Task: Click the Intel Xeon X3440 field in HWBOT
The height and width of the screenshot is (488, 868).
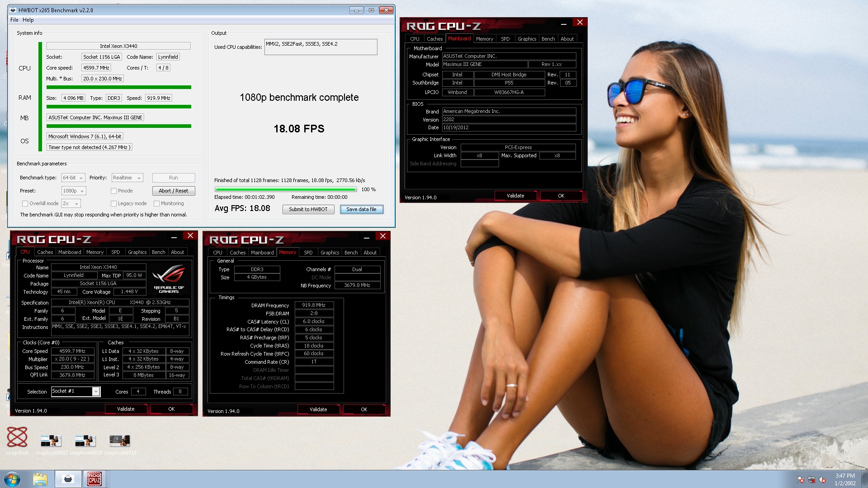Action: (118, 46)
